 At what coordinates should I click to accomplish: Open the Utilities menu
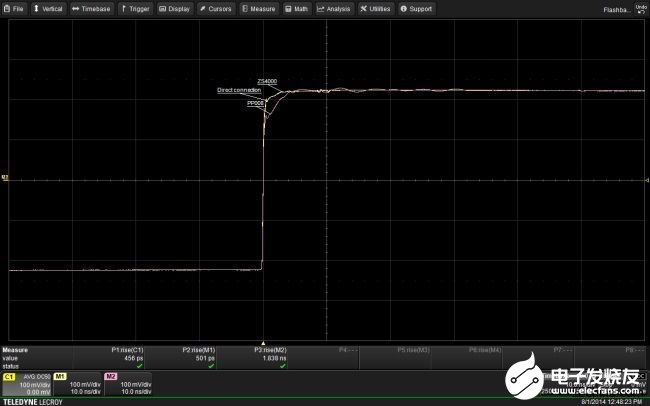(x=376, y=9)
